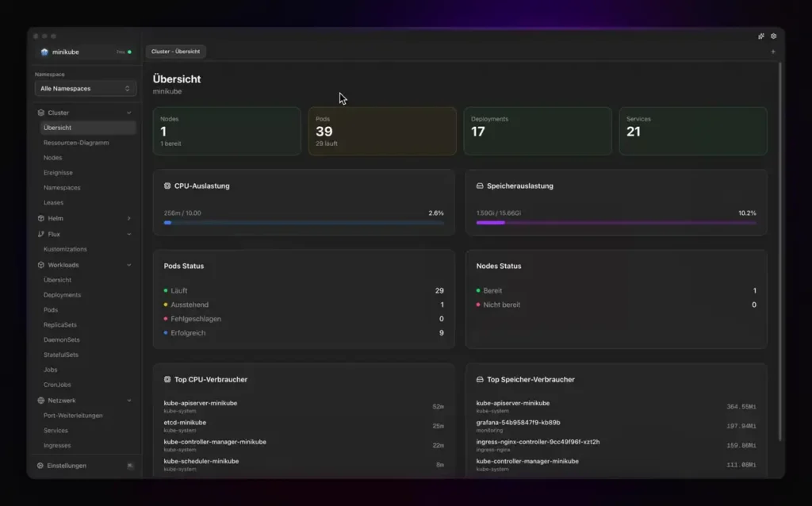Click the plus to open a new tab
This screenshot has width=812, height=506.
click(772, 51)
